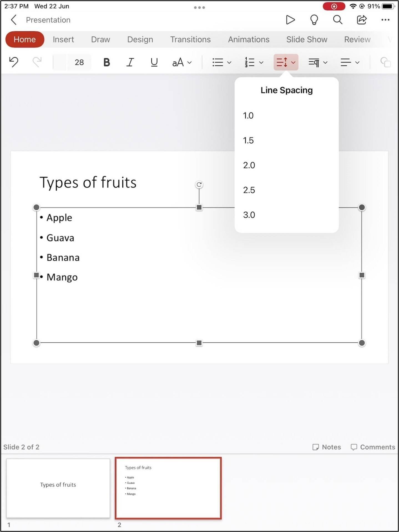Switch to the Insert tab
The width and height of the screenshot is (399, 532).
pyautogui.click(x=63, y=39)
